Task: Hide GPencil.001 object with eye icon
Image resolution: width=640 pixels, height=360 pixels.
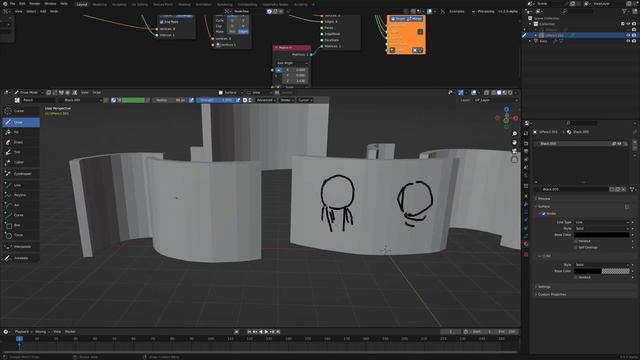Action: coord(628,36)
